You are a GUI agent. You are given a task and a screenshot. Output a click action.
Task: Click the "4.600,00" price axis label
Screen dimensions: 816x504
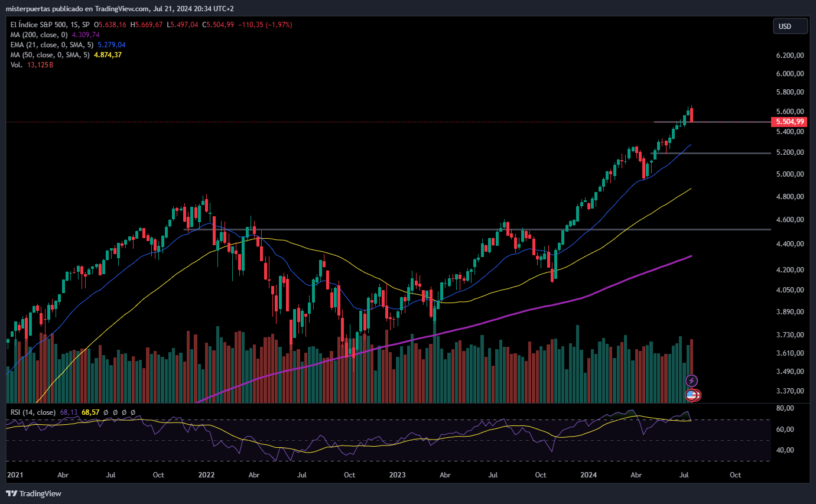[x=790, y=220]
